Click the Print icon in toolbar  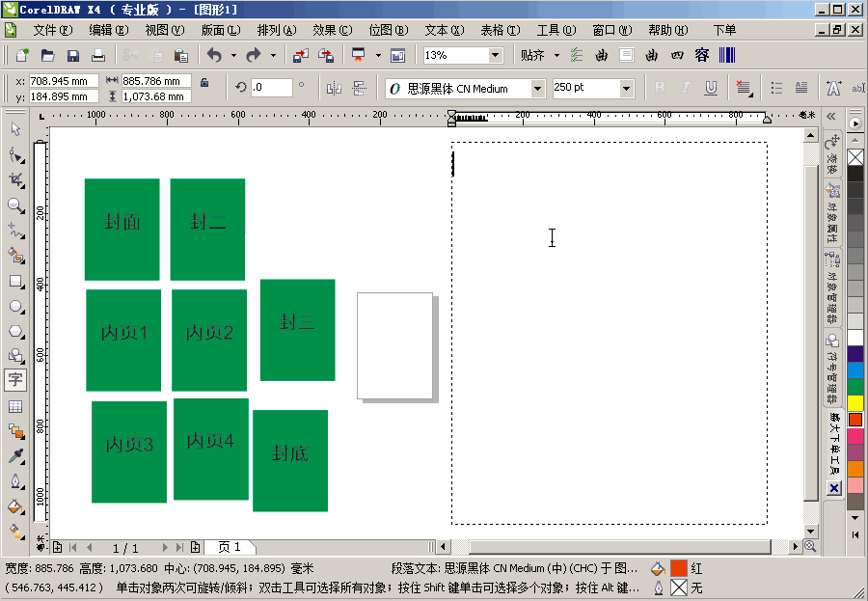click(x=97, y=56)
